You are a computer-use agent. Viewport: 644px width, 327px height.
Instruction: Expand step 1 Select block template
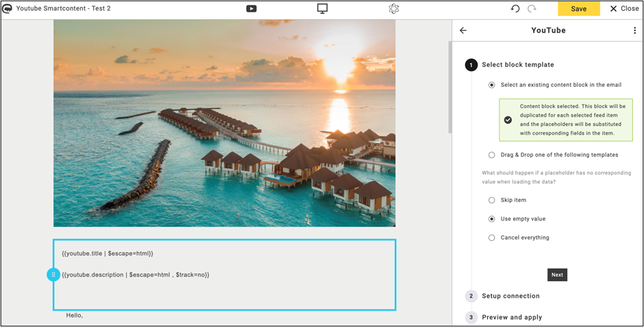click(x=518, y=65)
